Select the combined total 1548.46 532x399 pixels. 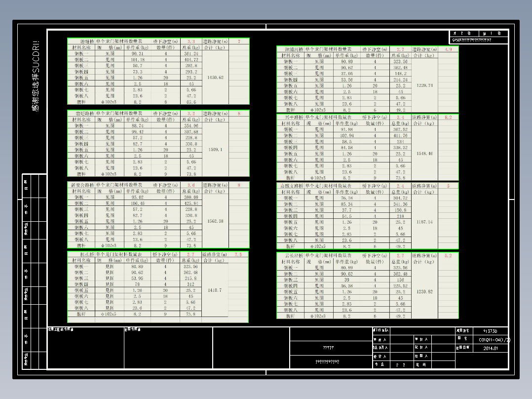(x=424, y=154)
